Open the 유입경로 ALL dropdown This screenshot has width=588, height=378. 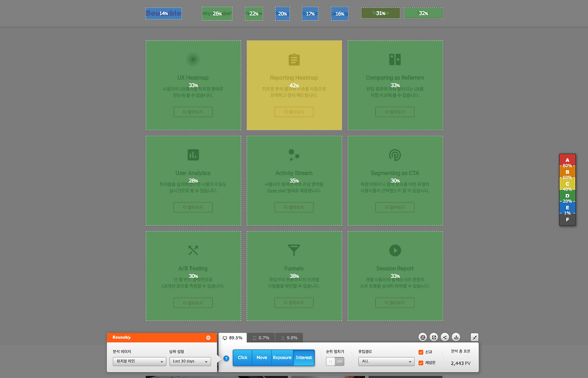[386, 361]
